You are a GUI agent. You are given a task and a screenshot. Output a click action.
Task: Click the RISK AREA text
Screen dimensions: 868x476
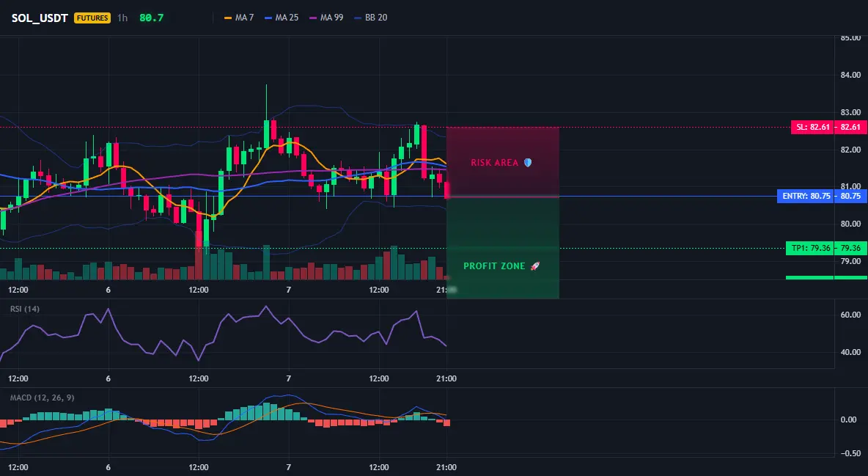point(494,163)
